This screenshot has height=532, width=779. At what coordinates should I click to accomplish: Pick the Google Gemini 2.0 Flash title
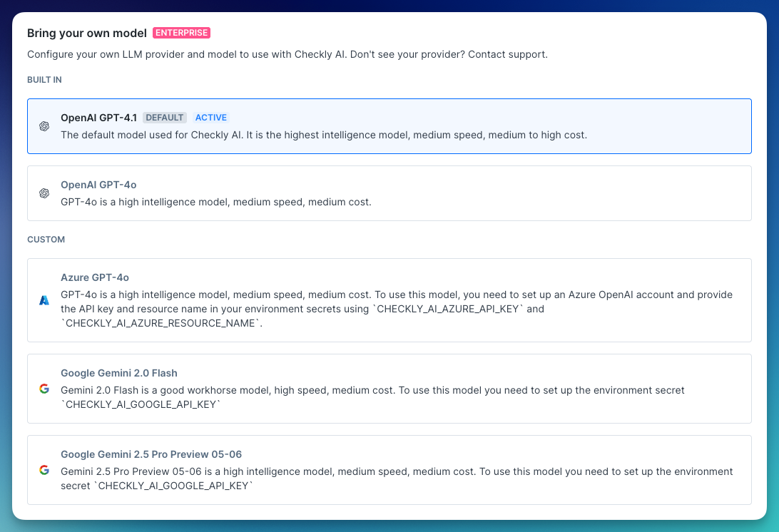point(118,373)
